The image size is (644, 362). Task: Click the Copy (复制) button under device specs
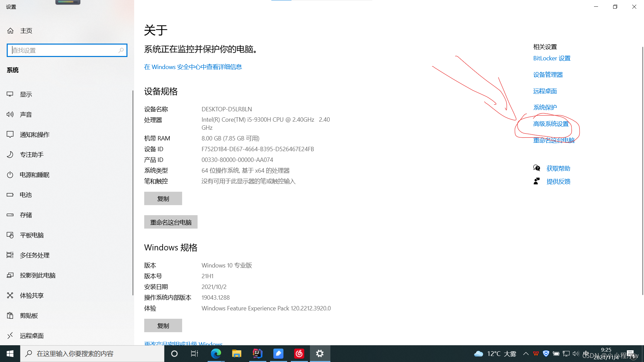pos(163,199)
